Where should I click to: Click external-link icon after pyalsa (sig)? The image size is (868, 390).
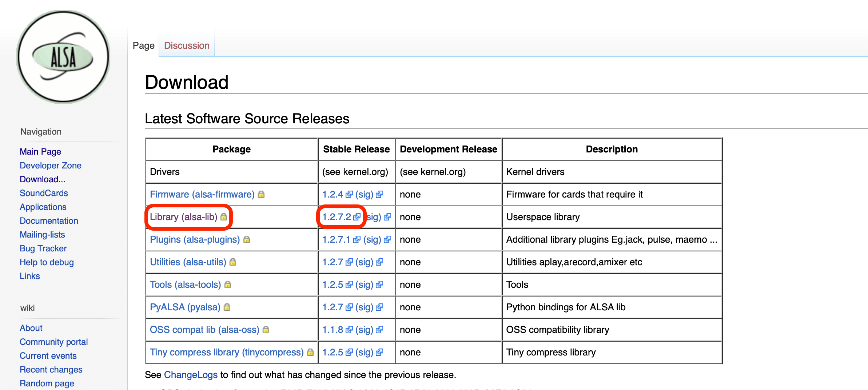pos(379,307)
